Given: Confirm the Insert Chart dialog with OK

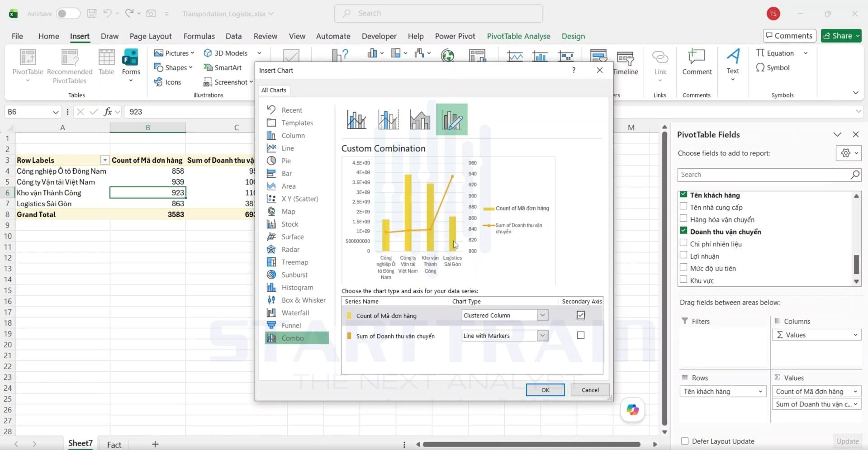Looking at the screenshot, I should (x=545, y=390).
